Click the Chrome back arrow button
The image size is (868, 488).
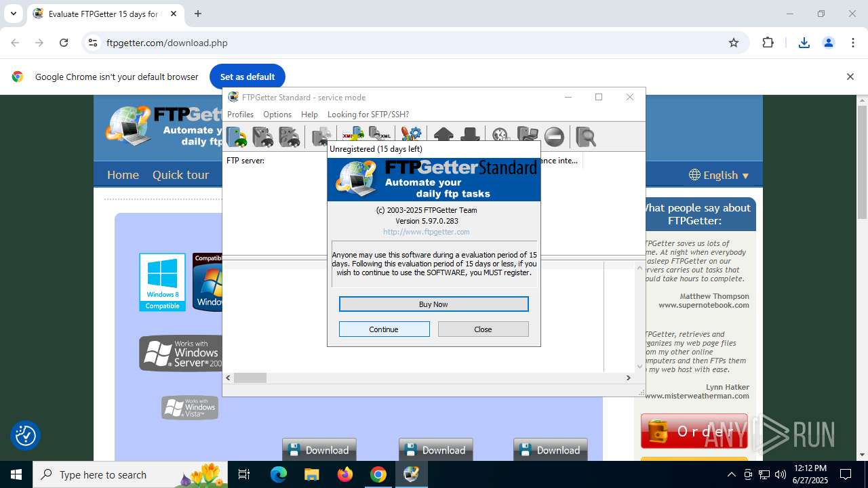click(15, 43)
